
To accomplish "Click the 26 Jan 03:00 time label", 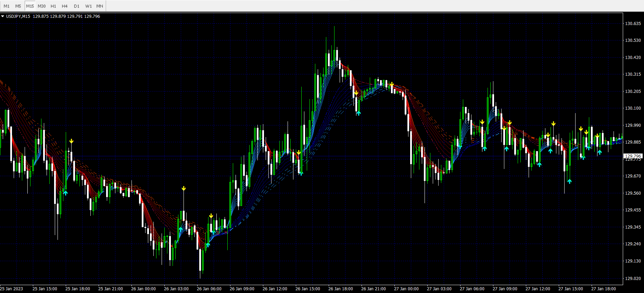I will tap(176, 289).
